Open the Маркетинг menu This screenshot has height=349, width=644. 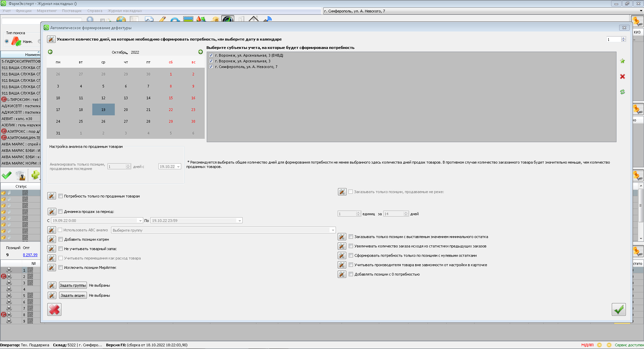(47, 11)
